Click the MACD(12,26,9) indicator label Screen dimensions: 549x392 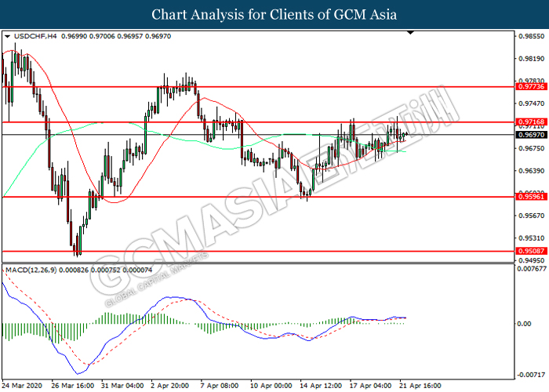click(31, 270)
